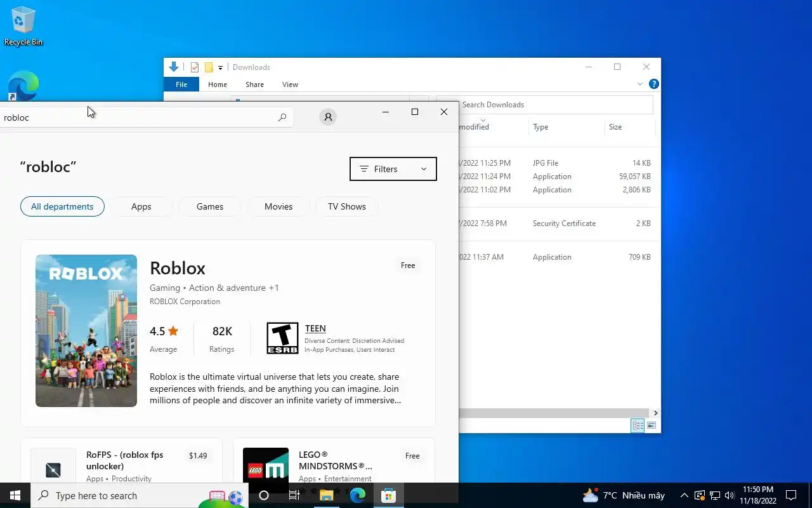Open the View ribbon tab in Downloads
The height and width of the screenshot is (508, 812).
290,84
